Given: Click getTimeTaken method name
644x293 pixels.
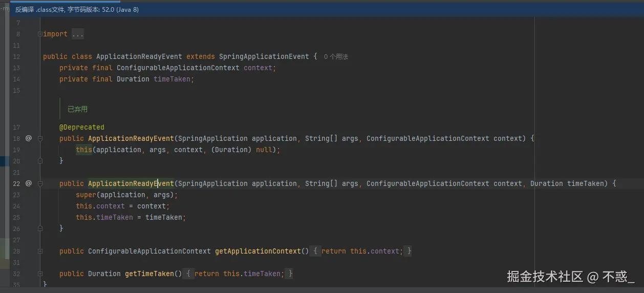Looking at the screenshot, I should click(x=149, y=274).
